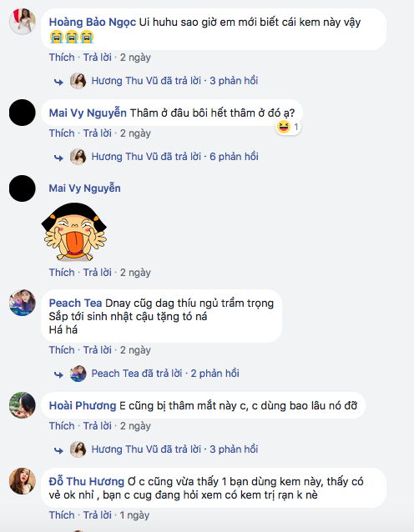Open Peach Tea's avatar

coord(23,303)
